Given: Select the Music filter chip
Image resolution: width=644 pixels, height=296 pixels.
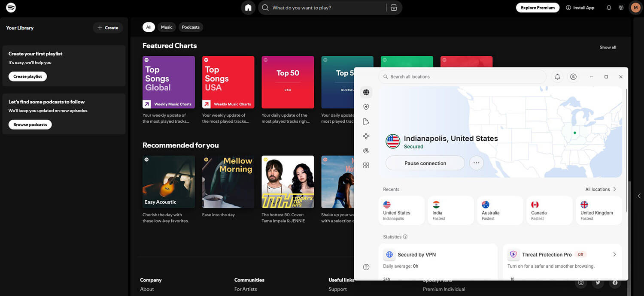Looking at the screenshot, I should click(167, 27).
